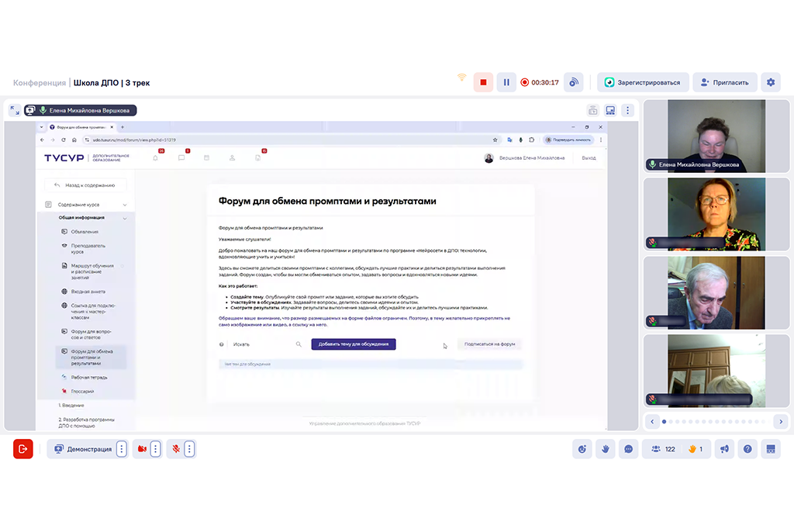Expand the shared screen to fullscreen
This screenshot has height=532, width=794.
[x=14, y=110]
